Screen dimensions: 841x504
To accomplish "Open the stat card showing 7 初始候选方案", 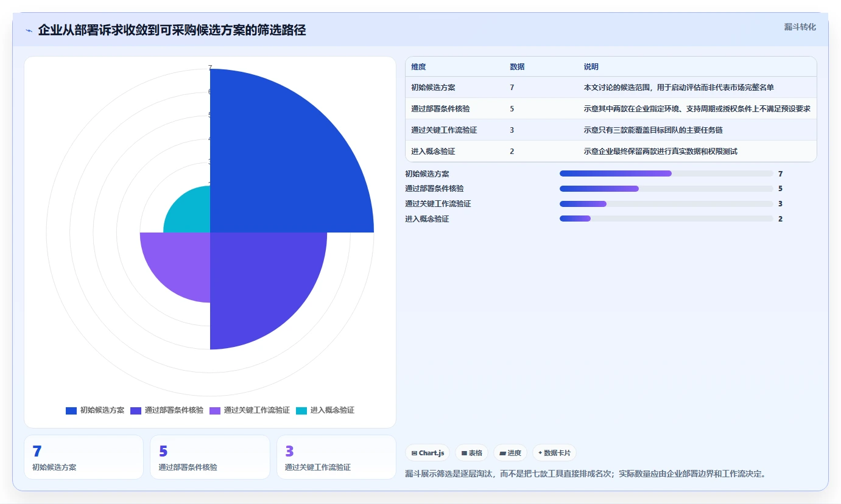I will point(83,457).
